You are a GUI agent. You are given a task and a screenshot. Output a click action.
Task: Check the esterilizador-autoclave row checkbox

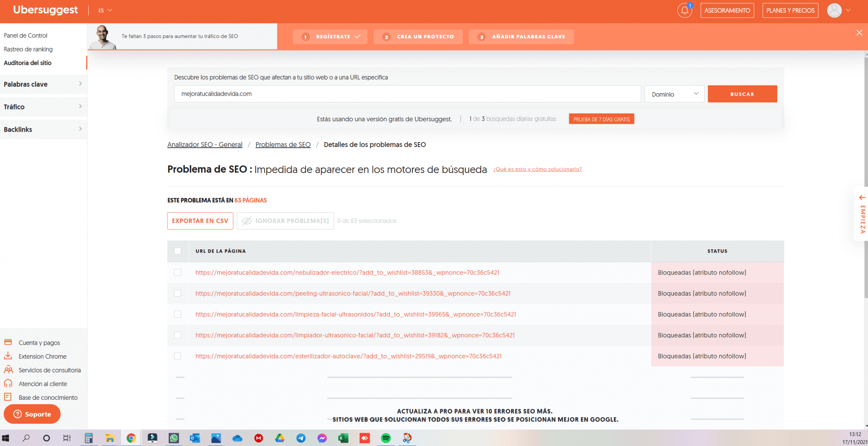coord(178,356)
